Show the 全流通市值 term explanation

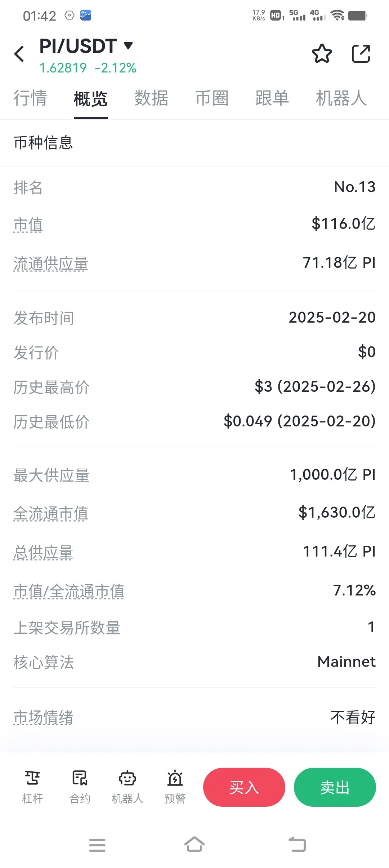click(x=51, y=513)
